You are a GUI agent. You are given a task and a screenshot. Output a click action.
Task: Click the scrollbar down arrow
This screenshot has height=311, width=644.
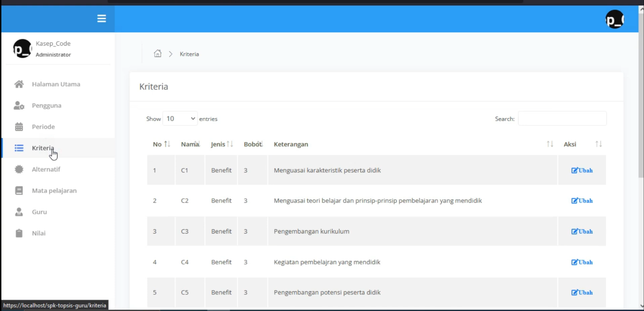coord(641,306)
